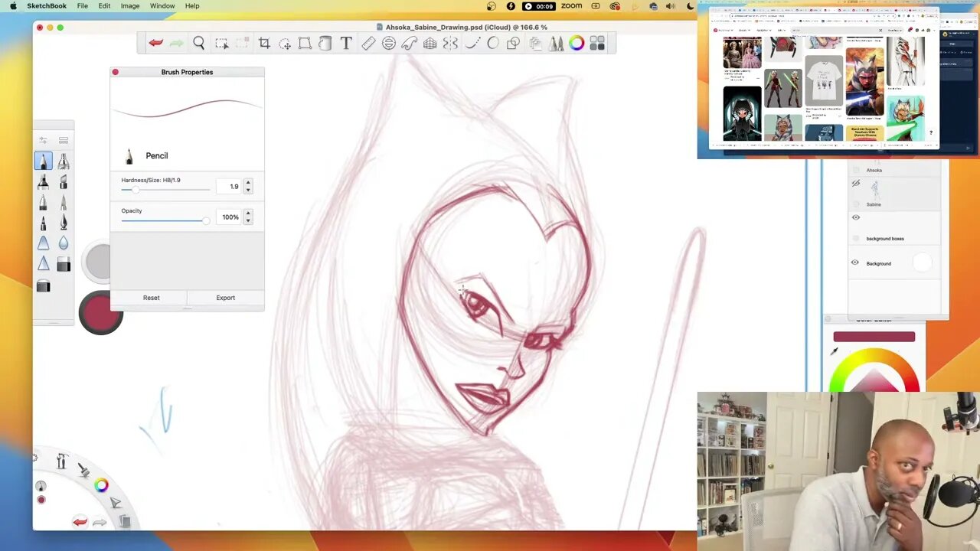This screenshot has width=980, height=551.
Task: Select the Inking nib pen brush
Action: (x=64, y=223)
